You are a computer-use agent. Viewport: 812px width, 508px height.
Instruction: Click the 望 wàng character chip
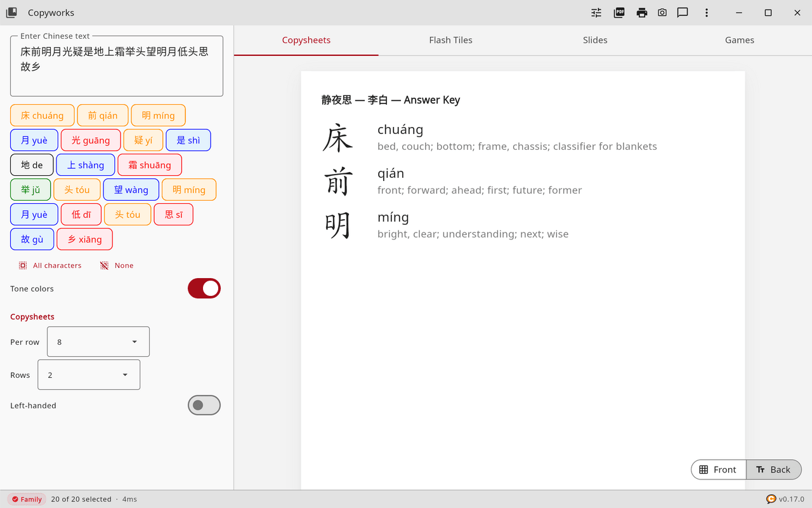[131, 190]
